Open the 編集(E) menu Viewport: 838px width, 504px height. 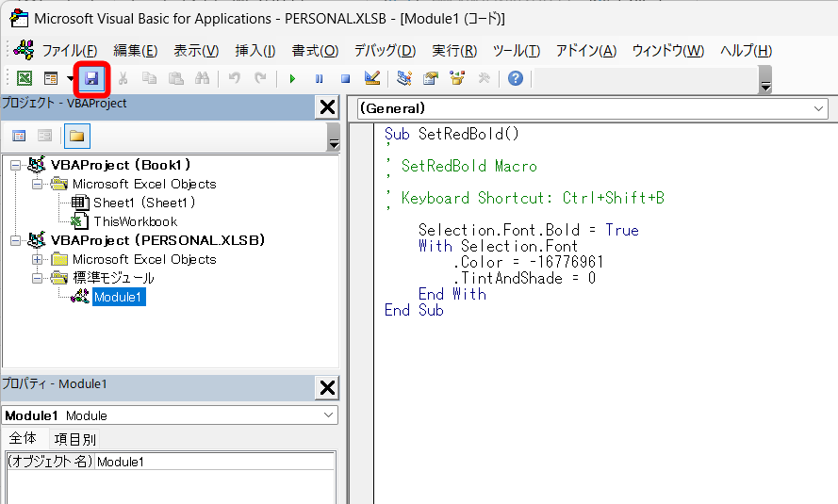click(x=135, y=51)
